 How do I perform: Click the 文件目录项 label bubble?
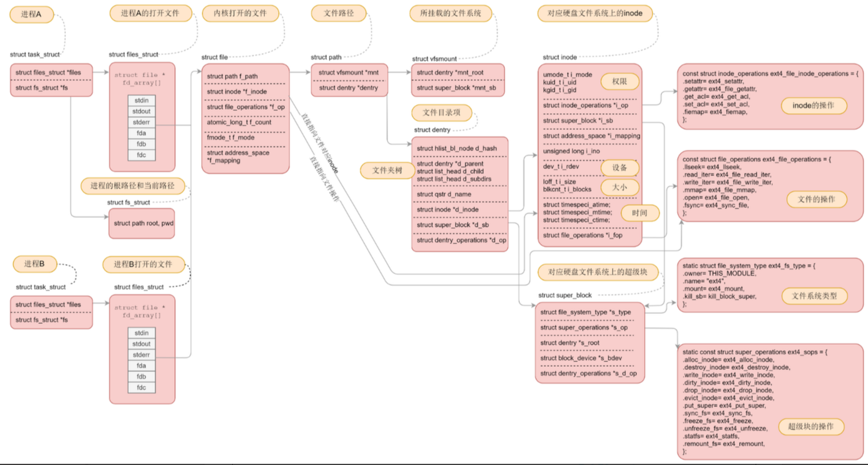point(441,113)
